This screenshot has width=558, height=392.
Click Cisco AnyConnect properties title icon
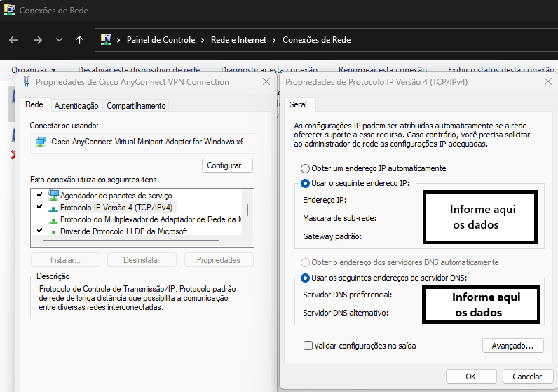pos(27,81)
